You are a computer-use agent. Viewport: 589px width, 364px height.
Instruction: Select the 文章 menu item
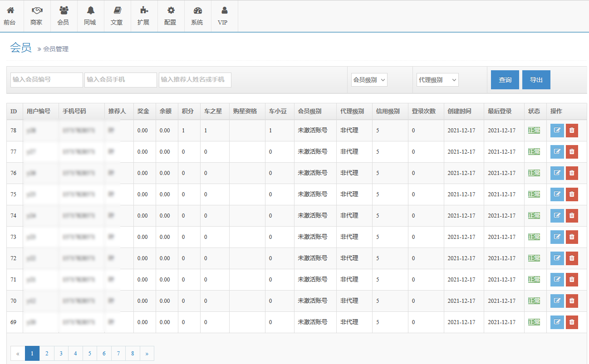click(x=117, y=16)
